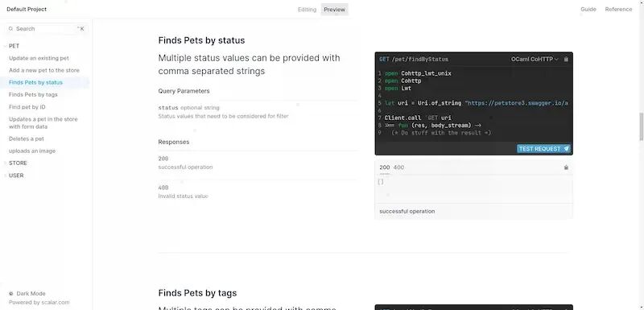Open the OCaml CoHTTP language dropdown
The height and width of the screenshot is (310, 644).
tap(535, 60)
